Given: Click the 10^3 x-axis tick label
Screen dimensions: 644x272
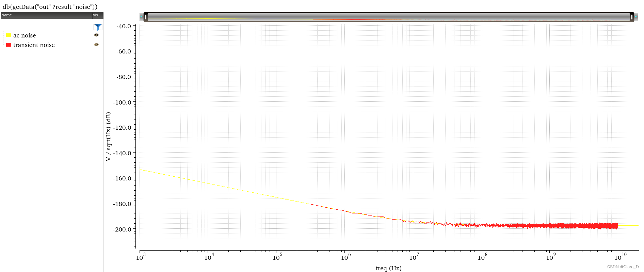Looking at the screenshot, I should click(141, 257).
